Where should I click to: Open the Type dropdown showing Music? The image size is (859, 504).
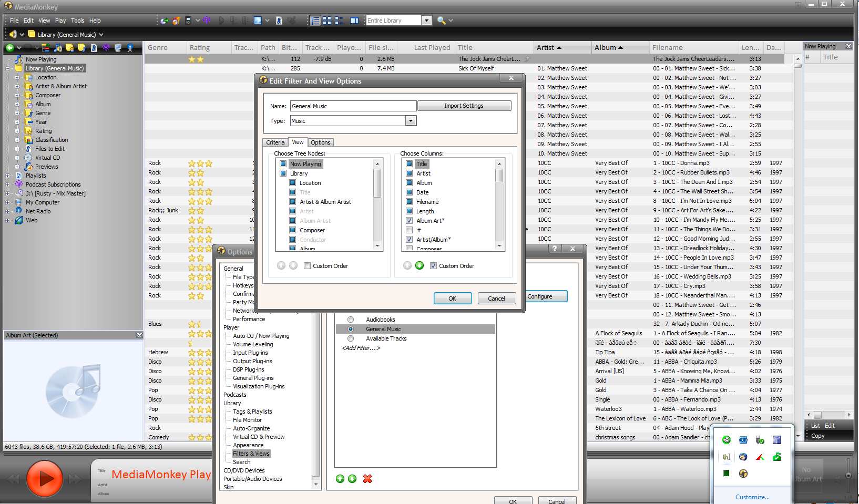(411, 121)
